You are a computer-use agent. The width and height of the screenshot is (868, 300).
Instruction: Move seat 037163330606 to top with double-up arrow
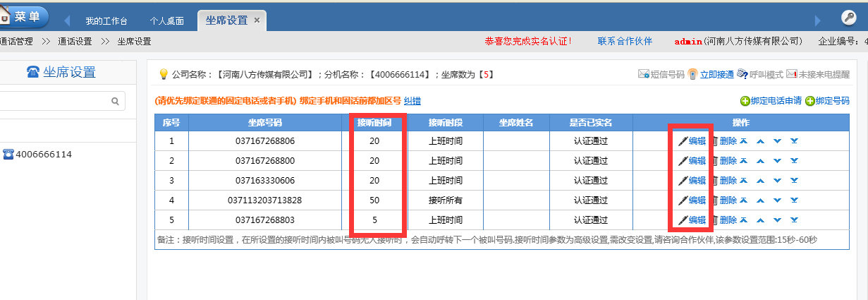[x=743, y=181]
